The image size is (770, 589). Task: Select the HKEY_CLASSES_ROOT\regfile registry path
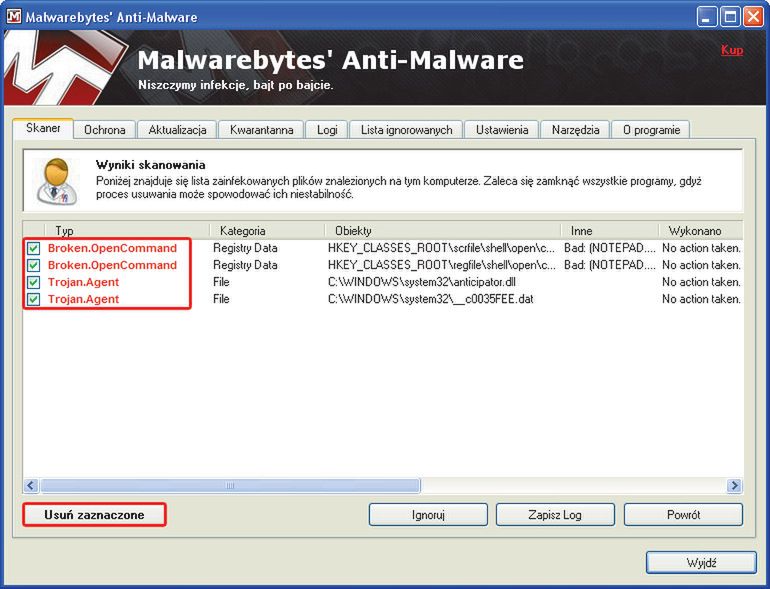[x=442, y=265]
